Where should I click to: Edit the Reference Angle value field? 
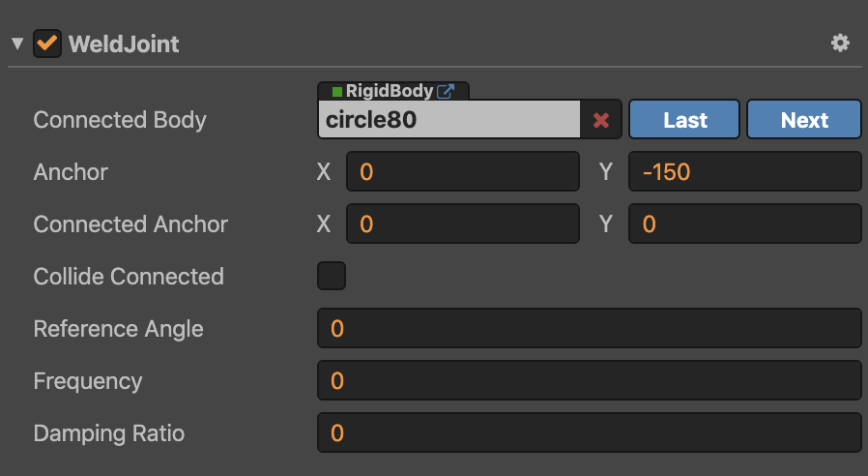[589, 329]
